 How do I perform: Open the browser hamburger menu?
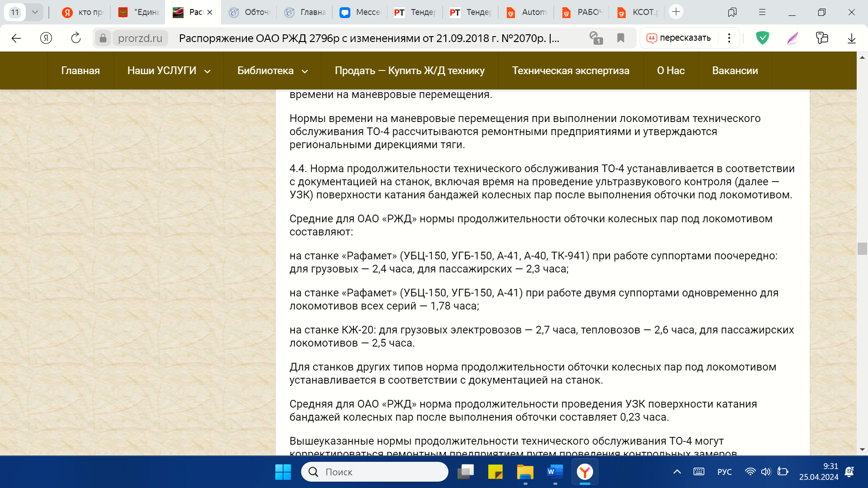pyautogui.click(x=762, y=12)
